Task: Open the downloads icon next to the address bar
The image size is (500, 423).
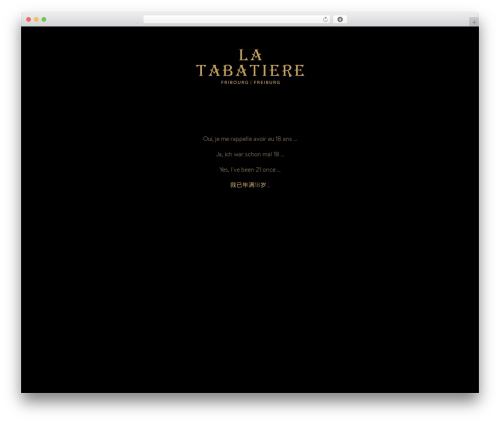Action: point(340,20)
